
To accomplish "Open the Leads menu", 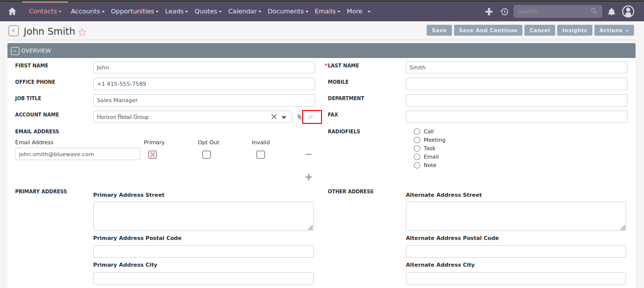I will pos(176,11).
